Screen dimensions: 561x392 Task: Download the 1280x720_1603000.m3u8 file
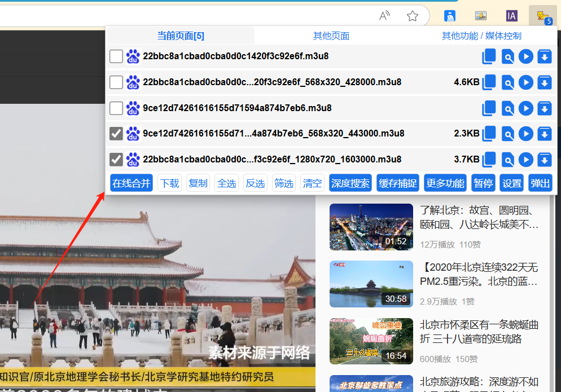click(x=545, y=160)
